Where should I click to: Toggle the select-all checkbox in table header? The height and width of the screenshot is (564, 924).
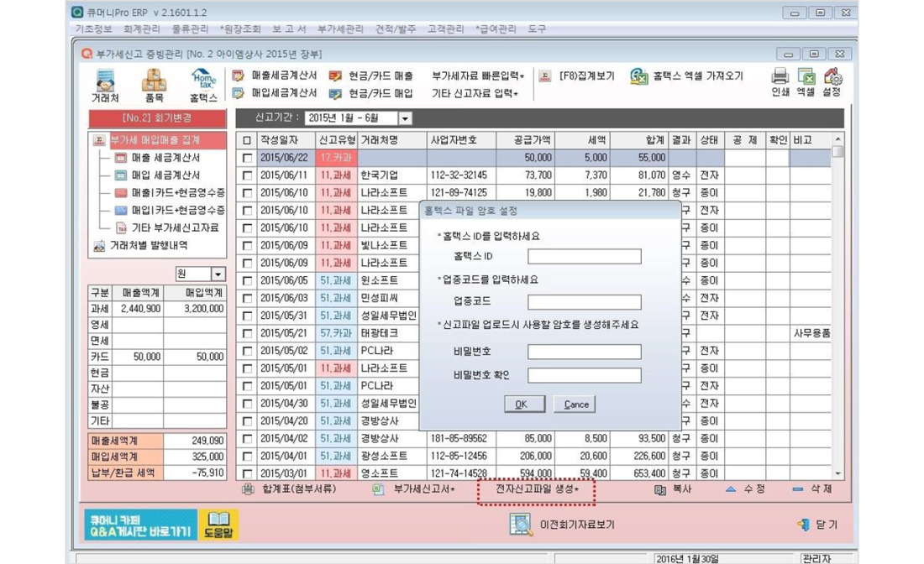pyautogui.click(x=247, y=140)
